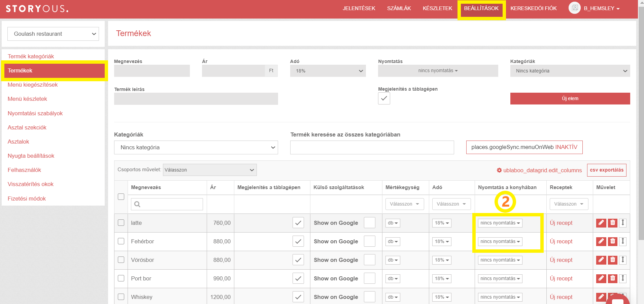Open JELENTÉSEK in top navigation

click(x=359, y=8)
